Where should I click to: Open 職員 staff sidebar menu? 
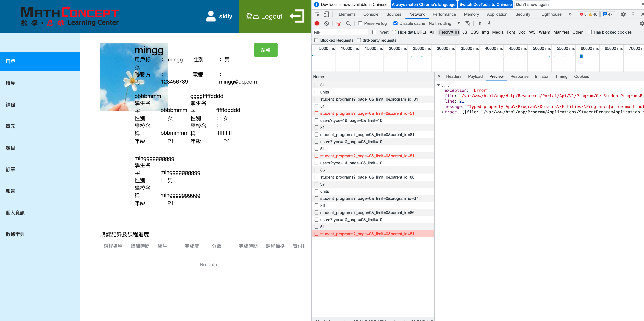40,83
